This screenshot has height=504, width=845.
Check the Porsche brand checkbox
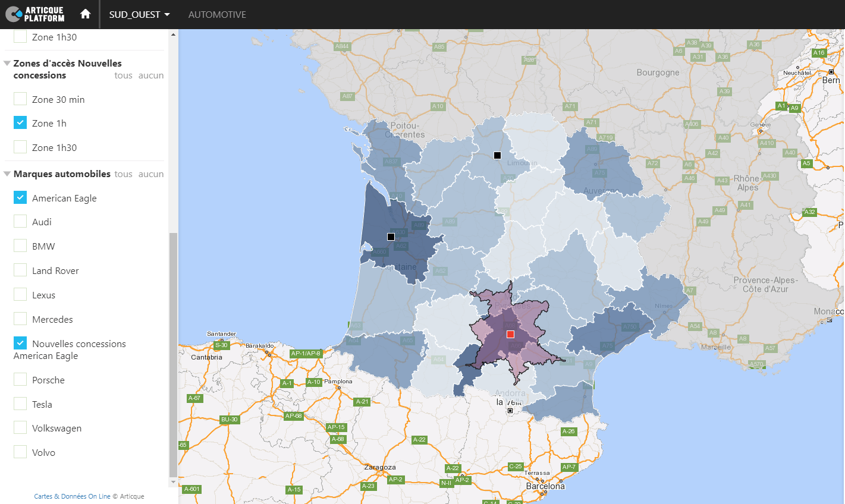(20, 379)
